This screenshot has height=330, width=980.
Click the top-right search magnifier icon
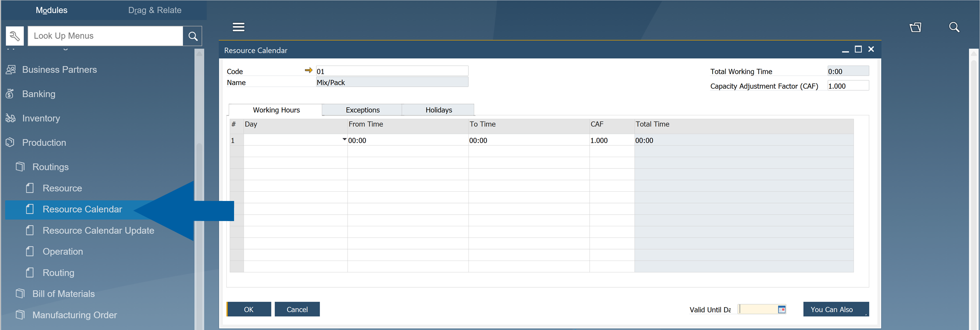pyautogui.click(x=954, y=27)
